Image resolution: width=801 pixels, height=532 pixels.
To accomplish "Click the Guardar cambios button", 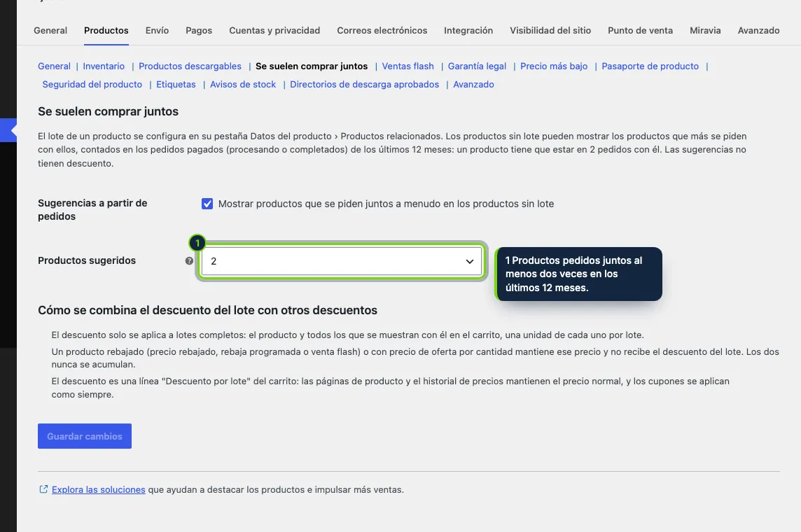I will pos(85,436).
